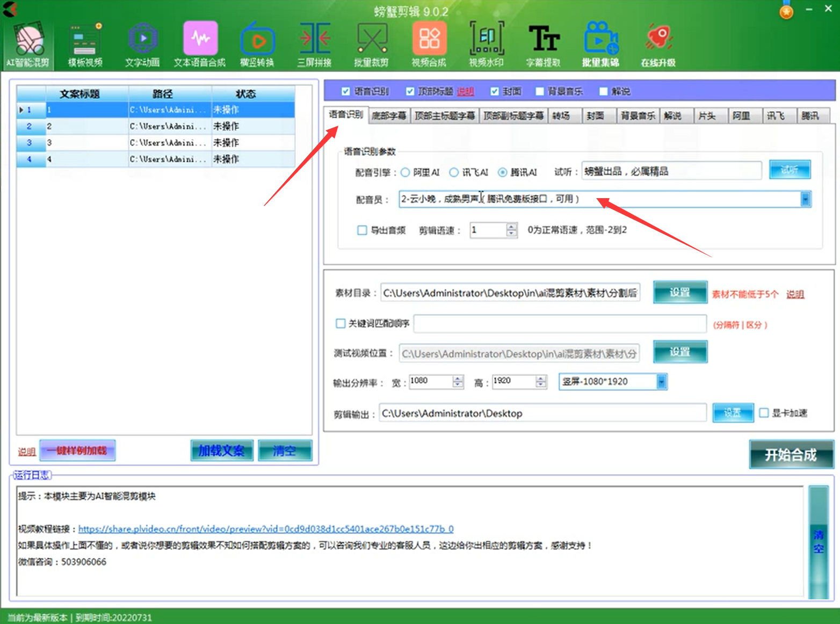Click the 剪辑语速 spinner arrows

pyautogui.click(x=511, y=230)
